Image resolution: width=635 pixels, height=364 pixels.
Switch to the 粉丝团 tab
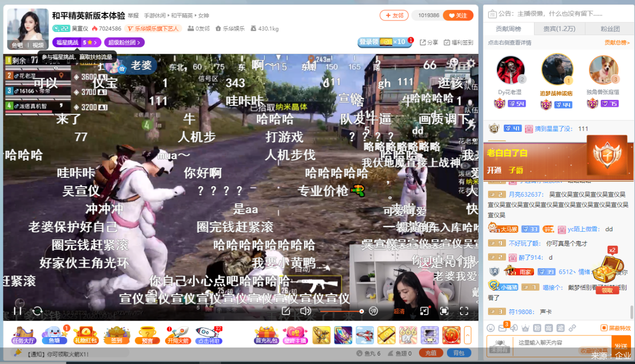(x=609, y=28)
